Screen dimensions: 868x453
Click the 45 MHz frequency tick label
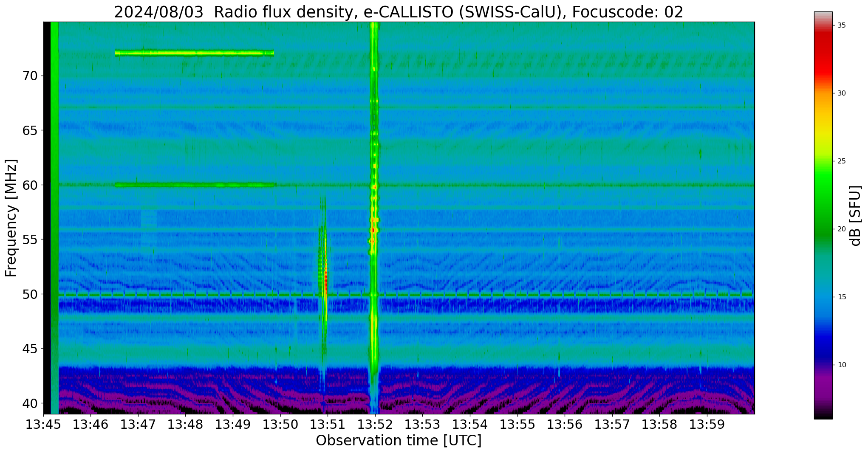click(30, 349)
